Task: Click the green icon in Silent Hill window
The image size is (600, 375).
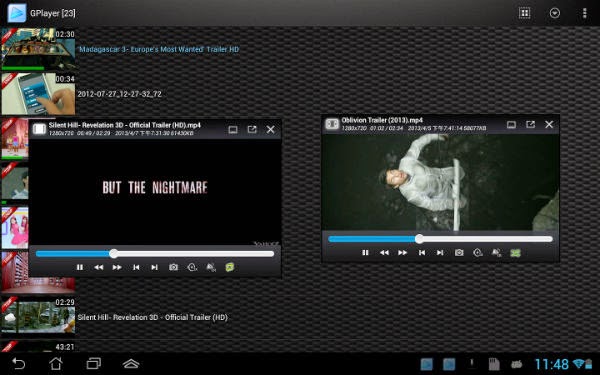Action: (x=230, y=267)
